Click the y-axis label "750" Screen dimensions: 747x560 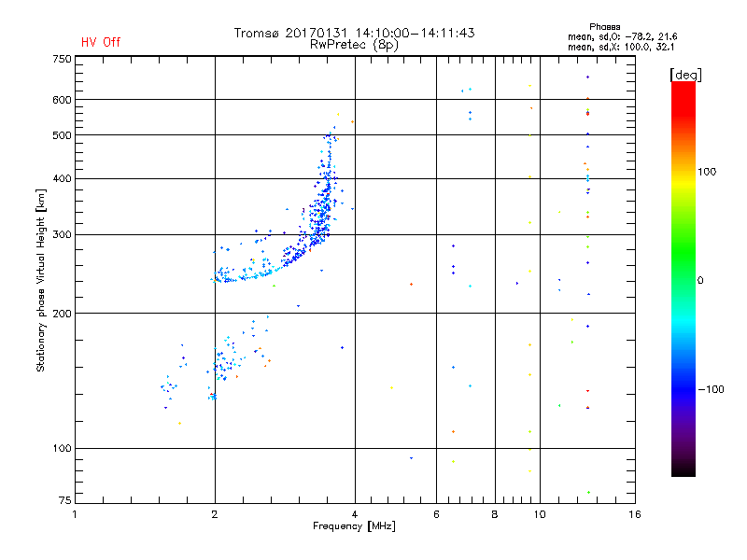click(x=62, y=59)
